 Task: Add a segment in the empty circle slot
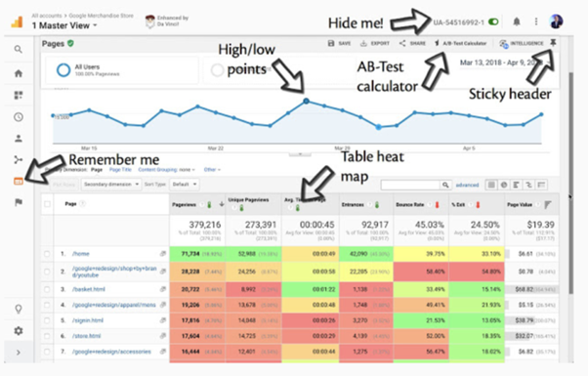pyautogui.click(x=217, y=69)
